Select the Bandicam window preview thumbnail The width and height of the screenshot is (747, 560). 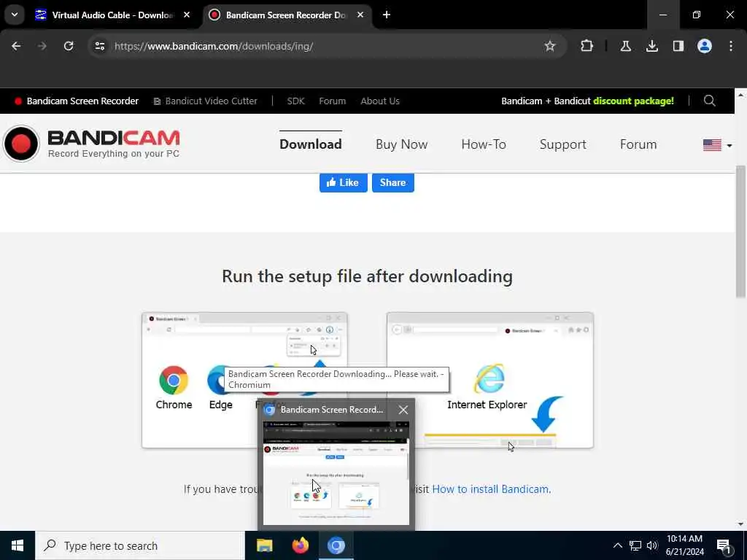click(x=336, y=472)
